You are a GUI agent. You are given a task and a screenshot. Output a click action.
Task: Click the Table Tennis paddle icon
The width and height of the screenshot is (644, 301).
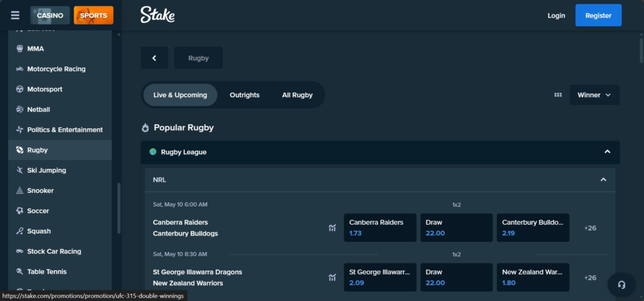click(19, 271)
